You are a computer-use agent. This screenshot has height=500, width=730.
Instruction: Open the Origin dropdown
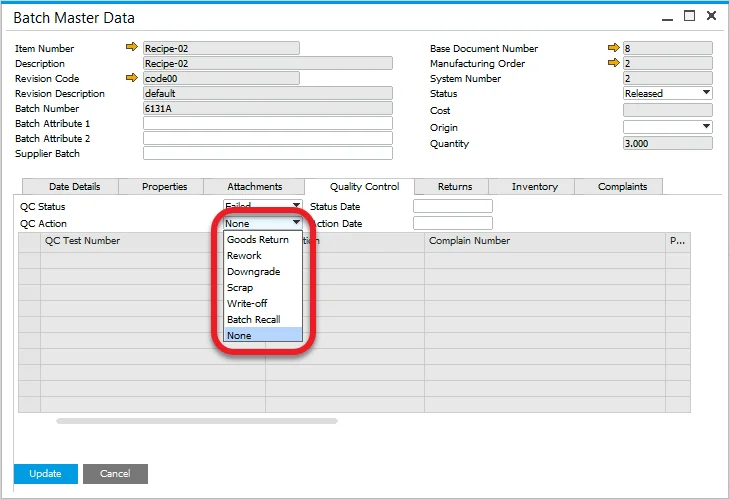[706, 127]
